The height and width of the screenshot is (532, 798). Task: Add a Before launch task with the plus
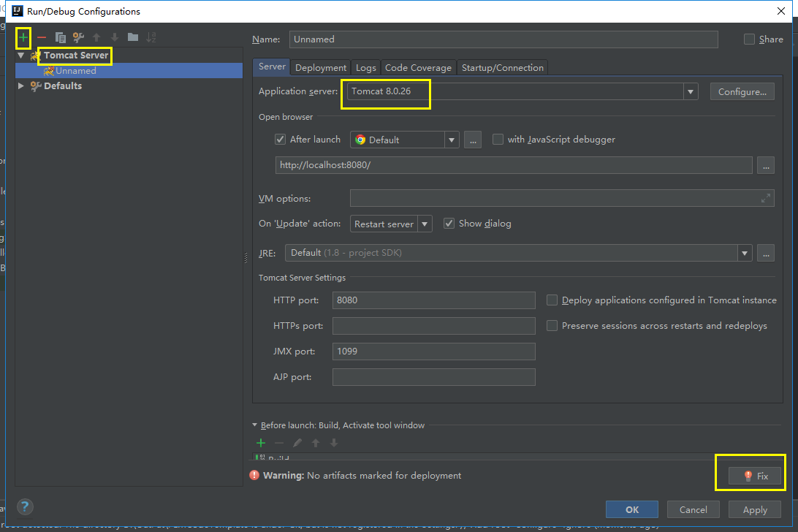(x=260, y=443)
